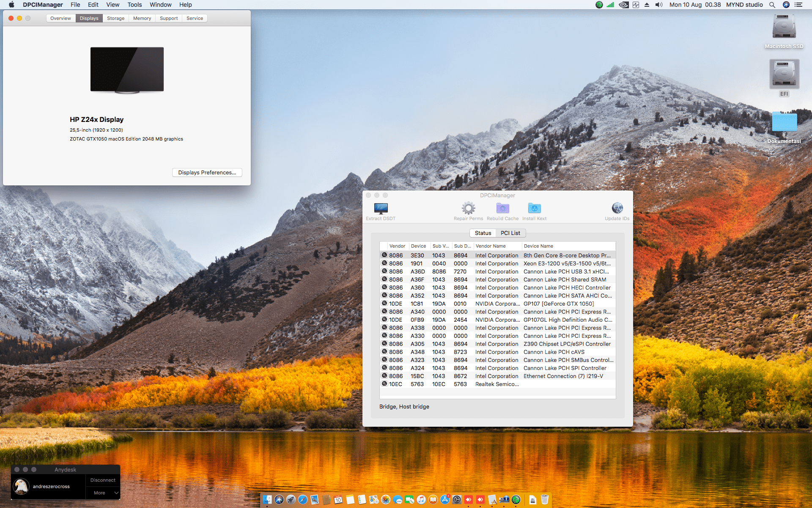Screen dimensions: 812x508
Task: Click the date and time in the menu bar
Action: pos(695,5)
